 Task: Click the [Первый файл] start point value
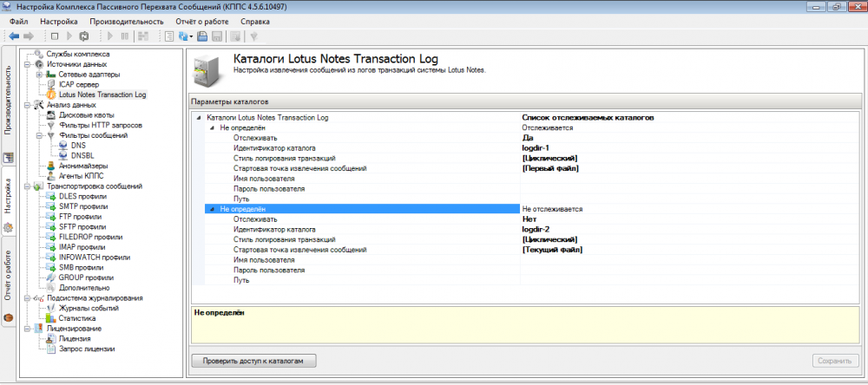550,168
